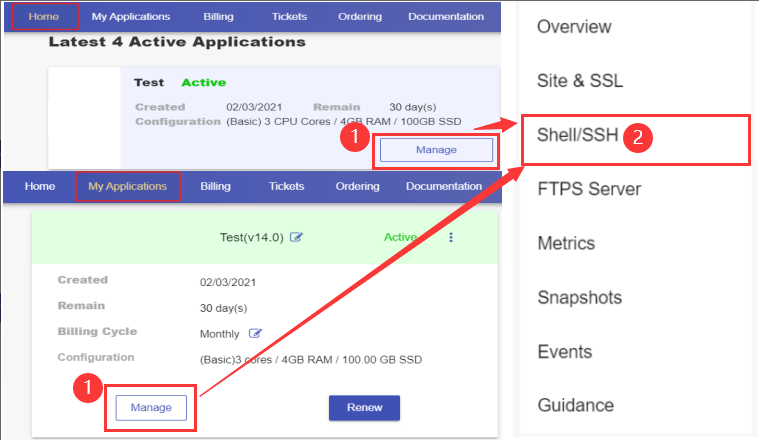Open FTPS Server in side menu
The width and height of the screenshot is (759, 440).
(x=589, y=189)
